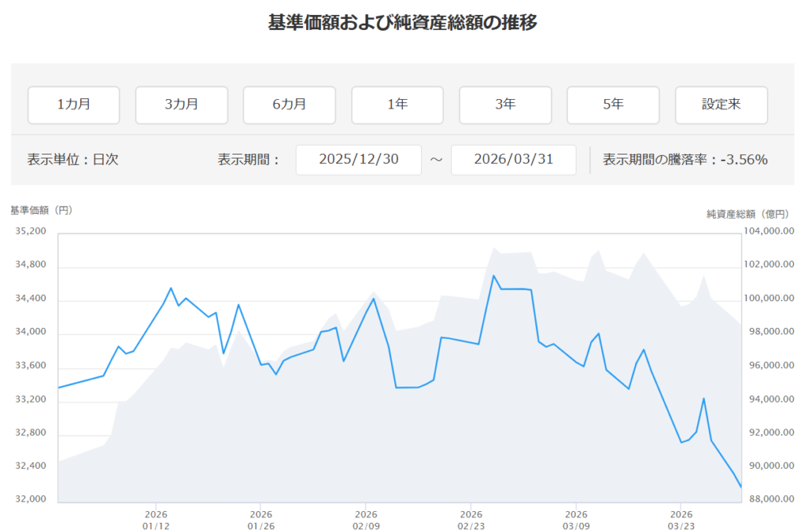Display data since inception with 設定来
This screenshot has height=530, width=812.
pos(721,105)
